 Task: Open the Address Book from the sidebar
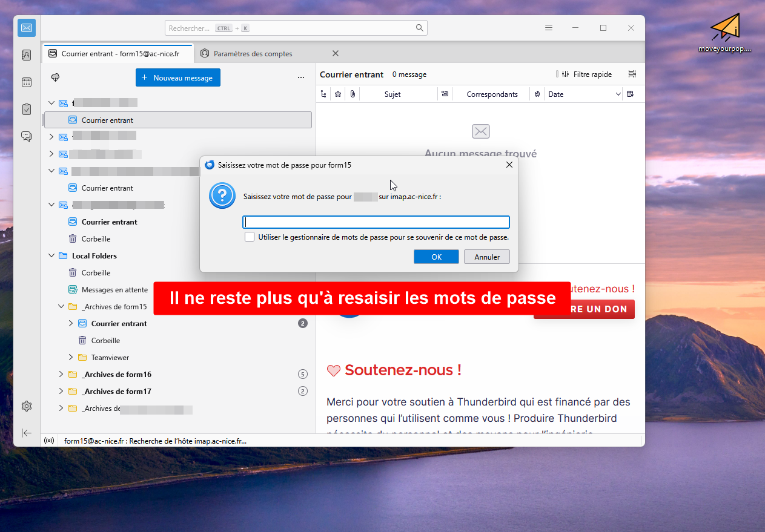27,55
